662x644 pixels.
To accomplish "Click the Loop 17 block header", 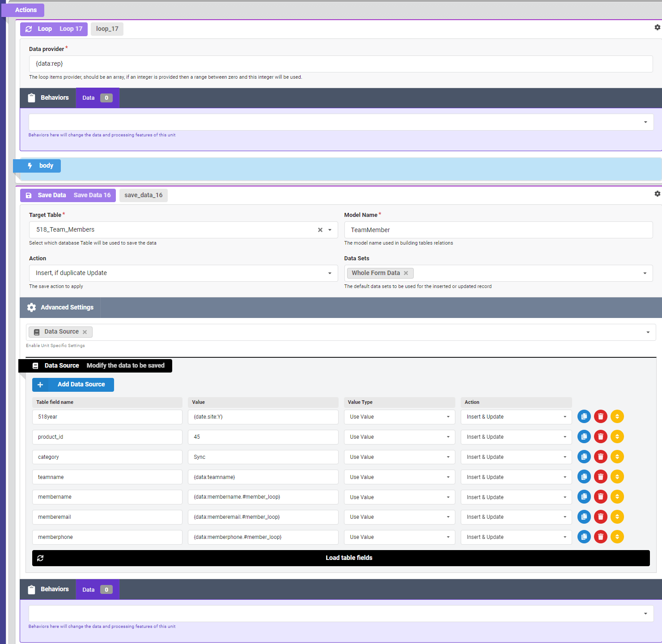I will [54, 29].
